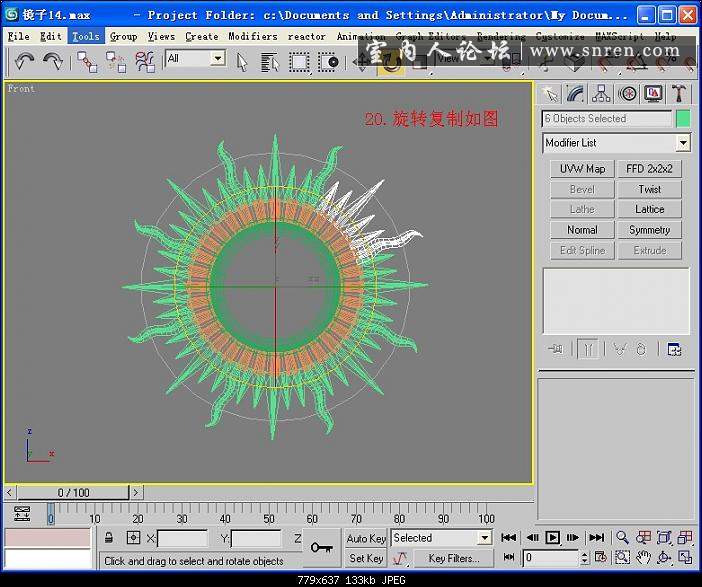This screenshot has height=587, width=702.
Task: Activate the Pan View hand tool
Action: (x=643, y=557)
